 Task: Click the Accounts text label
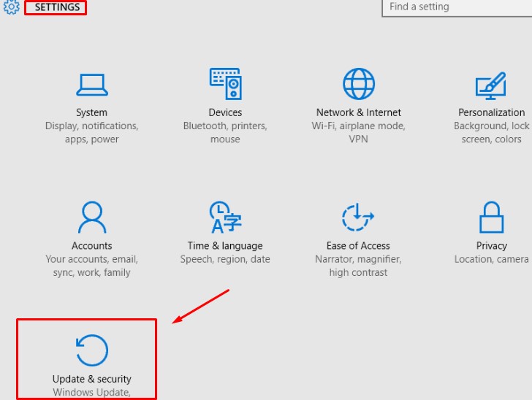tap(91, 246)
